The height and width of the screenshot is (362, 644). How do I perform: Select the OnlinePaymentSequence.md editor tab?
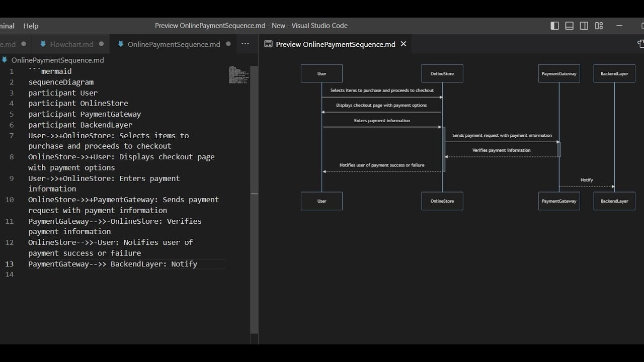click(x=174, y=44)
